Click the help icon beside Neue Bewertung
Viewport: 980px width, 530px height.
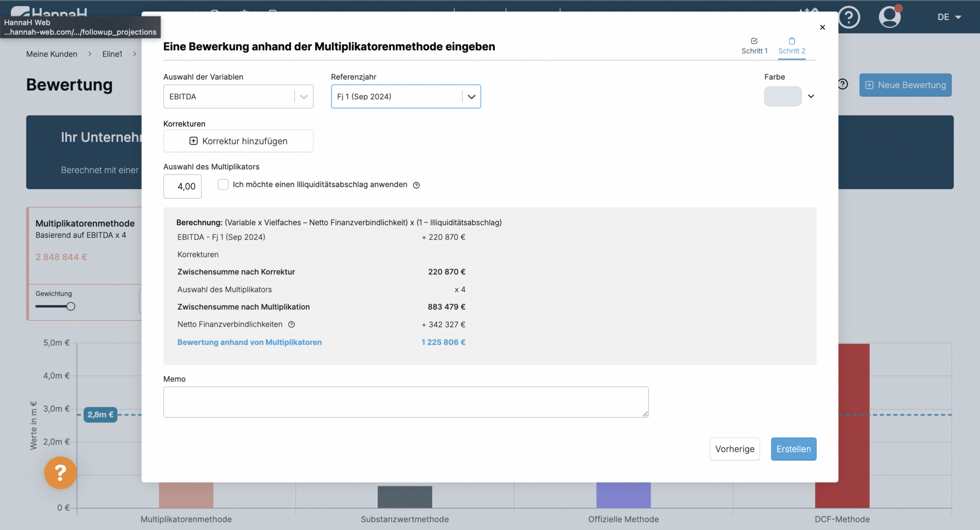[843, 84]
